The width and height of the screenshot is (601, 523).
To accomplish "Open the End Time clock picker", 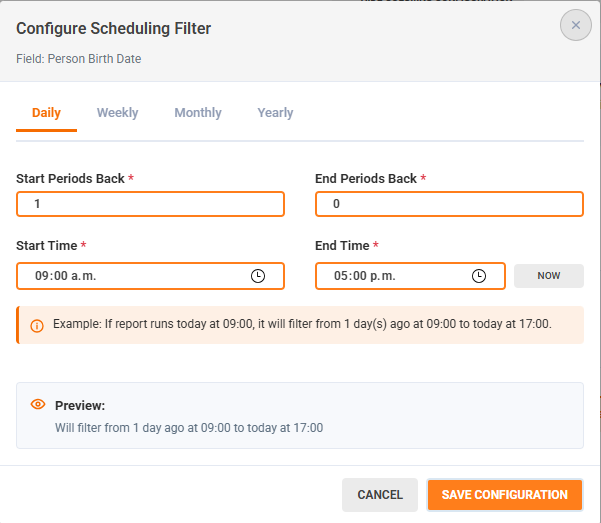I will (x=479, y=276).
